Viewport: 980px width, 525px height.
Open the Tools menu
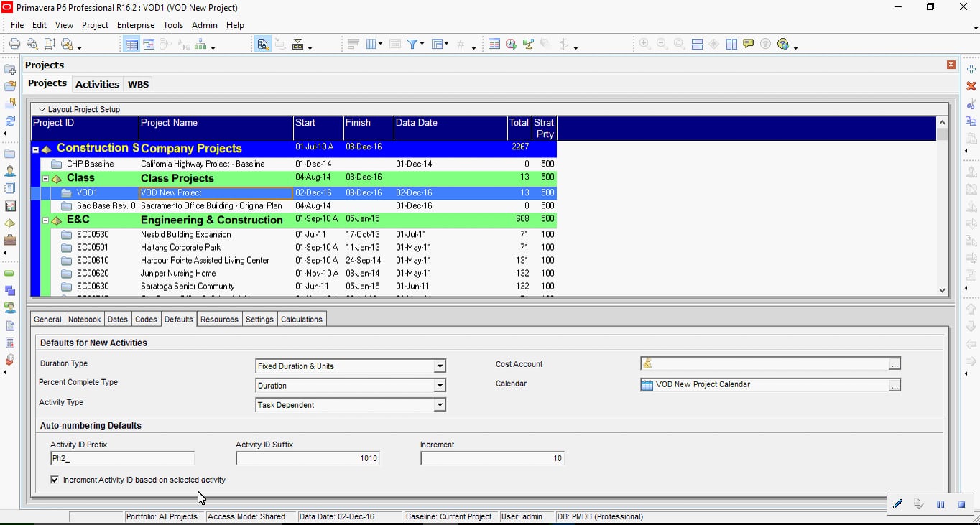coord(173,25)
